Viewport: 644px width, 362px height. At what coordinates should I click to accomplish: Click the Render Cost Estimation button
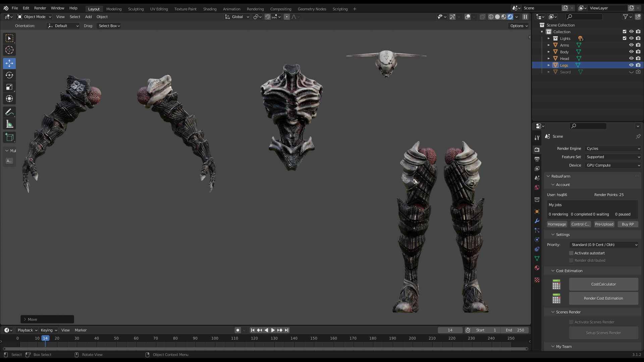coord(603,298)
